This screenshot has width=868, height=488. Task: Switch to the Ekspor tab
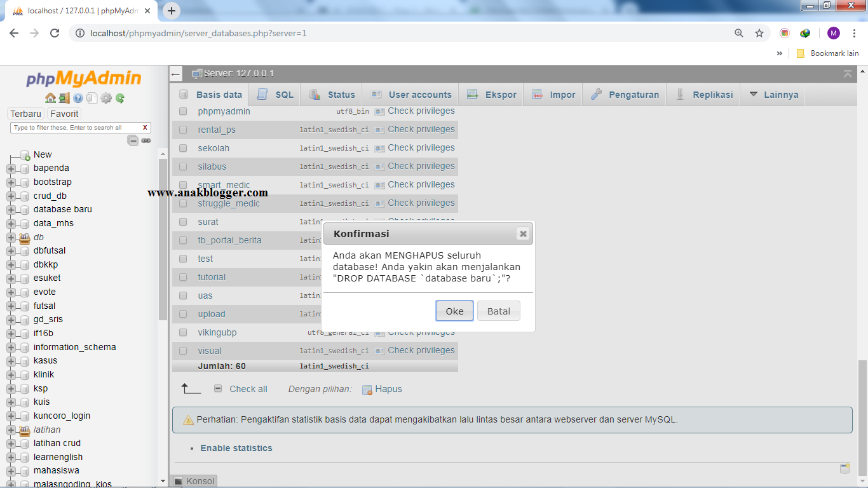(x=492, y=94)
